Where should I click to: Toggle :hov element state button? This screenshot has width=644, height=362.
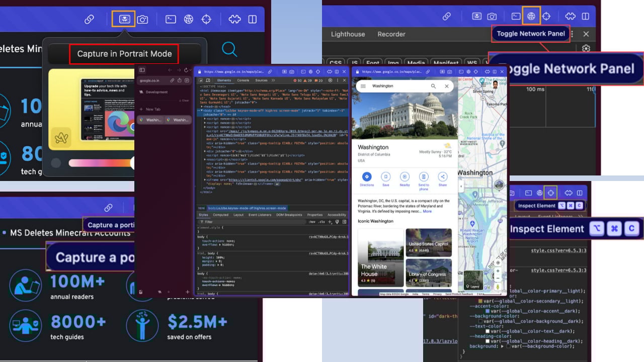click(x=312, y=222)
